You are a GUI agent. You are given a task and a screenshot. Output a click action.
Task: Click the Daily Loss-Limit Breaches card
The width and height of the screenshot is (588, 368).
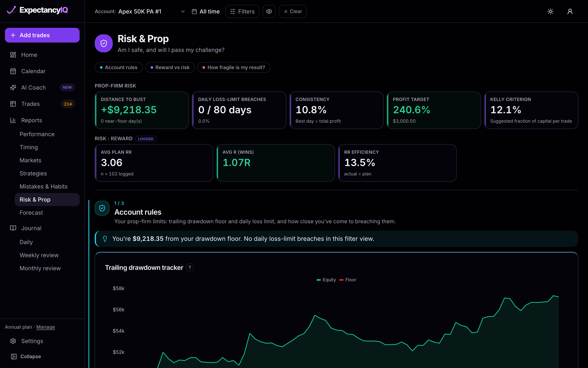pyautogui.click(x=239, y=110)
